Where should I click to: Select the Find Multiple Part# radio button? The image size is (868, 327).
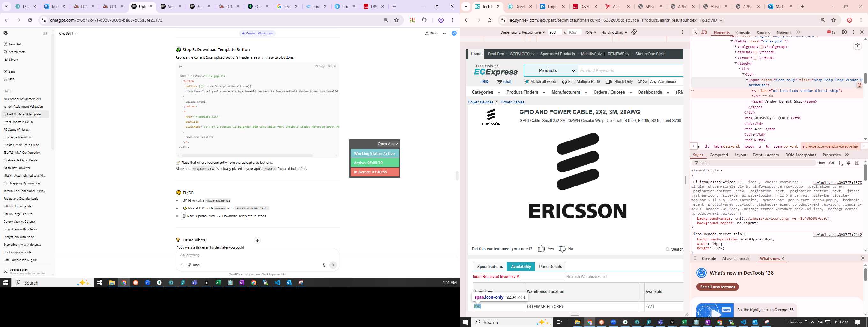[x=565, y=81]
